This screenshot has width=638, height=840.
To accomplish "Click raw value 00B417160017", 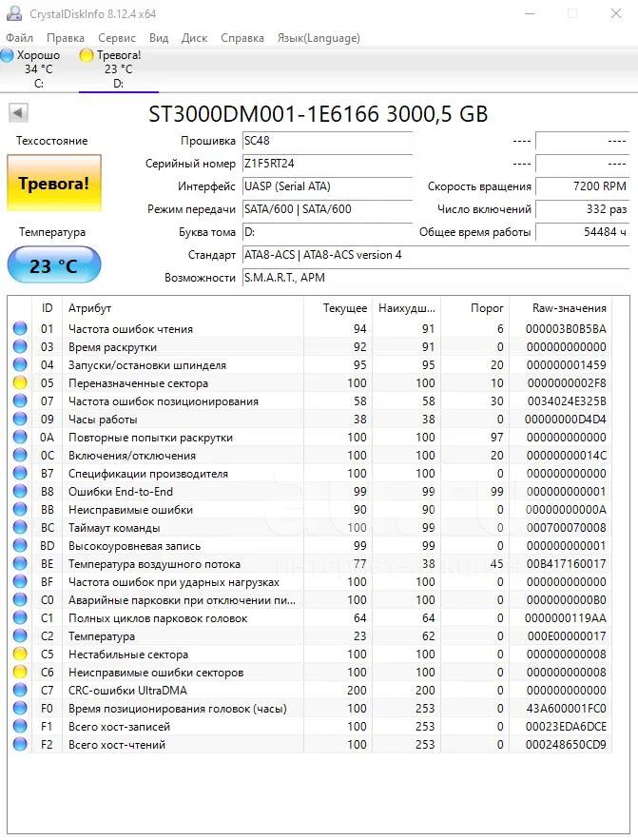I will (x=567, y=563).
